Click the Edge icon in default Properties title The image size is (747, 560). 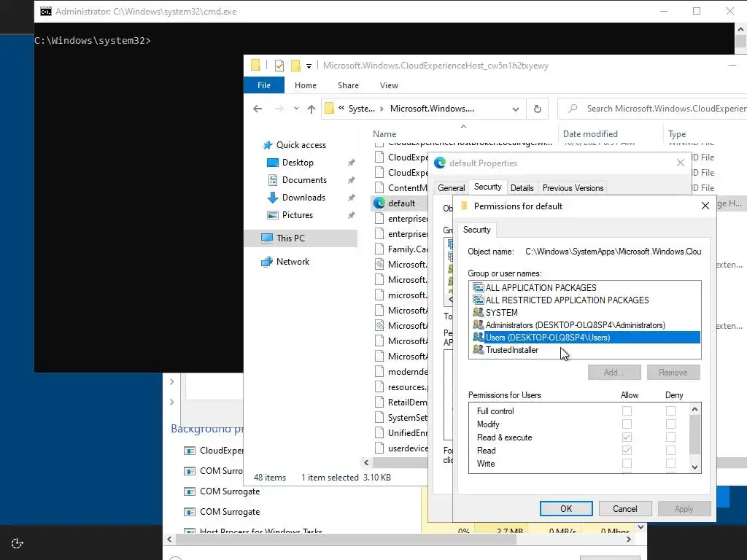tap(440, 163)
